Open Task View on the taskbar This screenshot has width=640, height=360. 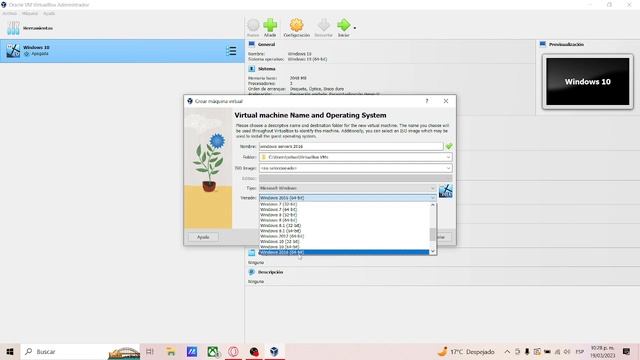pos(150,351)
